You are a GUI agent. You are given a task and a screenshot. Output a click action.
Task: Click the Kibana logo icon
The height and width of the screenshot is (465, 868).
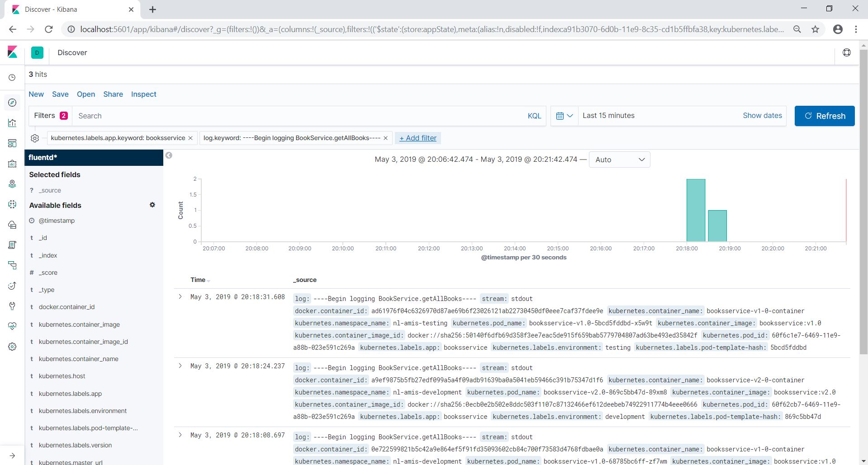click(x=12, y=52)
